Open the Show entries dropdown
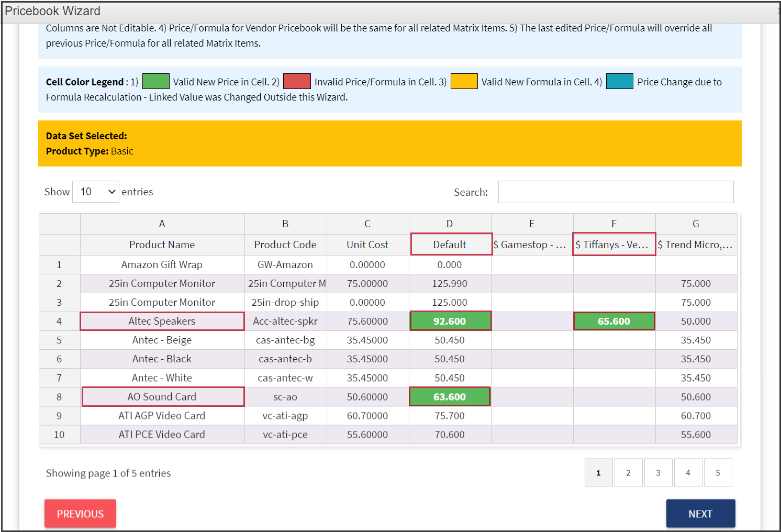 tap(96, 192)
